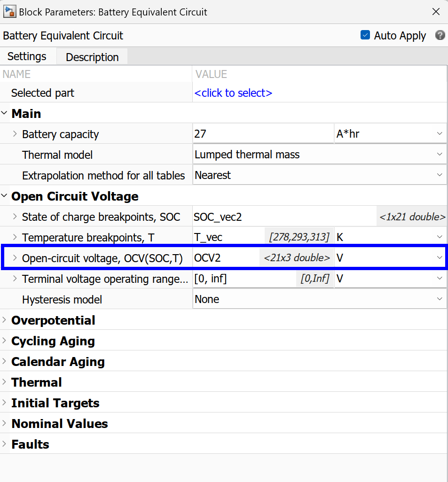Viewport: 448px width, 482px height.
Task: Switch to the Description tab
Action: (92, 57)
